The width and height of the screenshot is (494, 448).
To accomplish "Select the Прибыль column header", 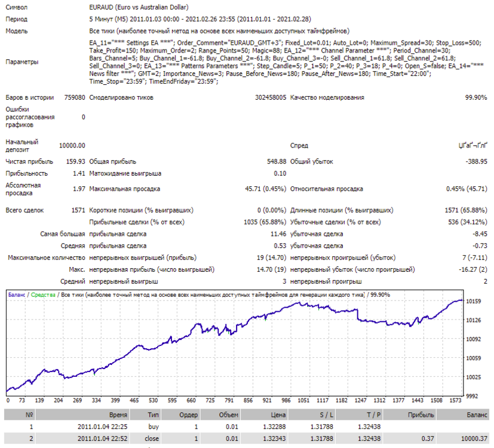I will click(410, 415).
